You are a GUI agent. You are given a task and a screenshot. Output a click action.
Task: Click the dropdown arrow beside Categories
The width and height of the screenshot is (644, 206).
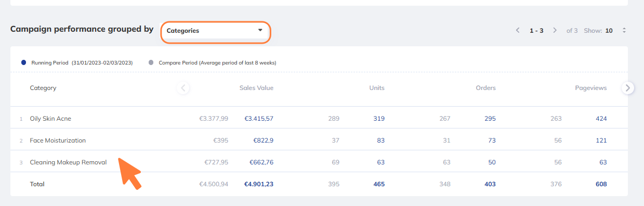tap(260, 30)
